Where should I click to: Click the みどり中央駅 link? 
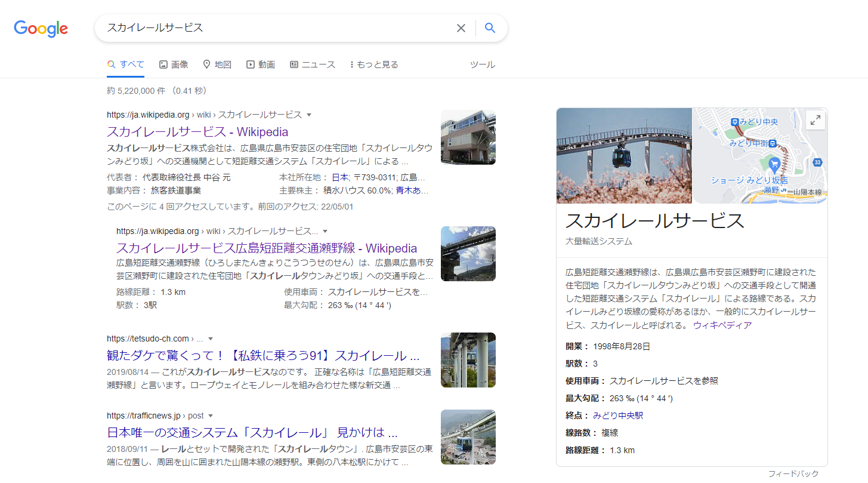(618, 416)
